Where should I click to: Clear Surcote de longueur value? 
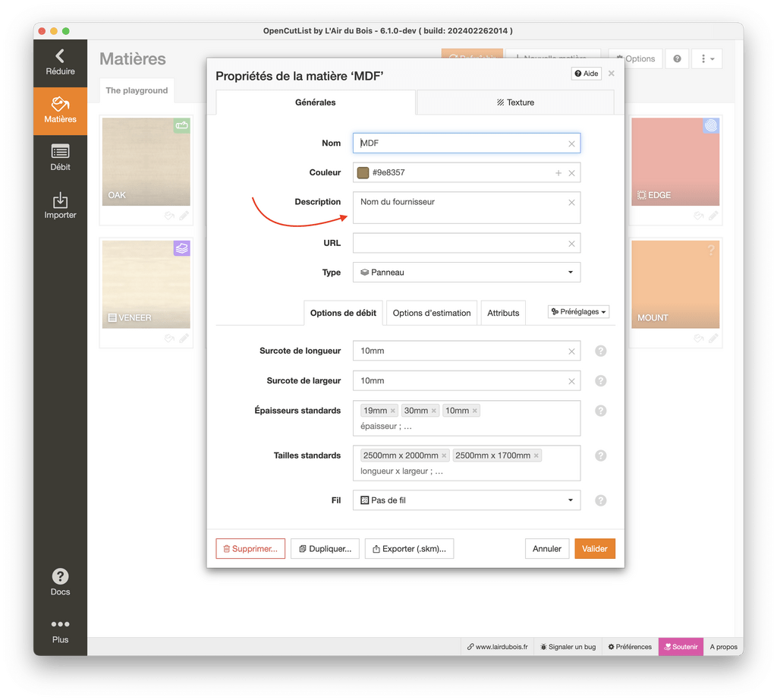coord(571,351)
